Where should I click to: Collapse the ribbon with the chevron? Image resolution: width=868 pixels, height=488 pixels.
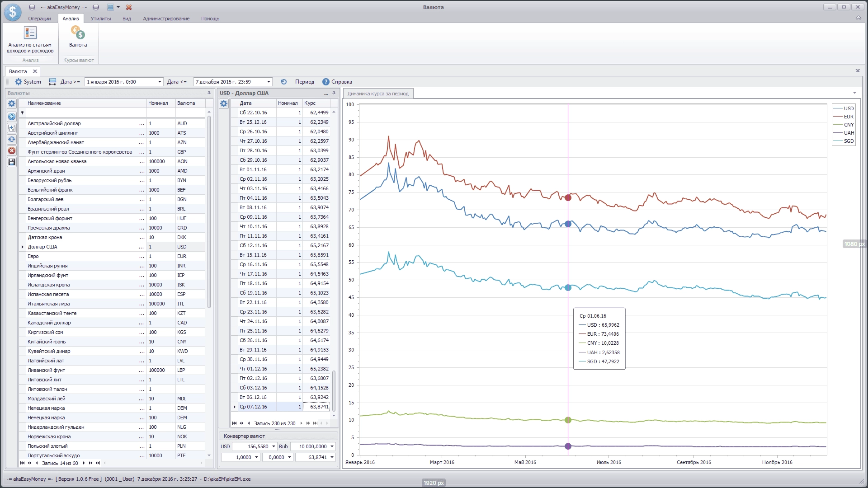pos(858,18)
